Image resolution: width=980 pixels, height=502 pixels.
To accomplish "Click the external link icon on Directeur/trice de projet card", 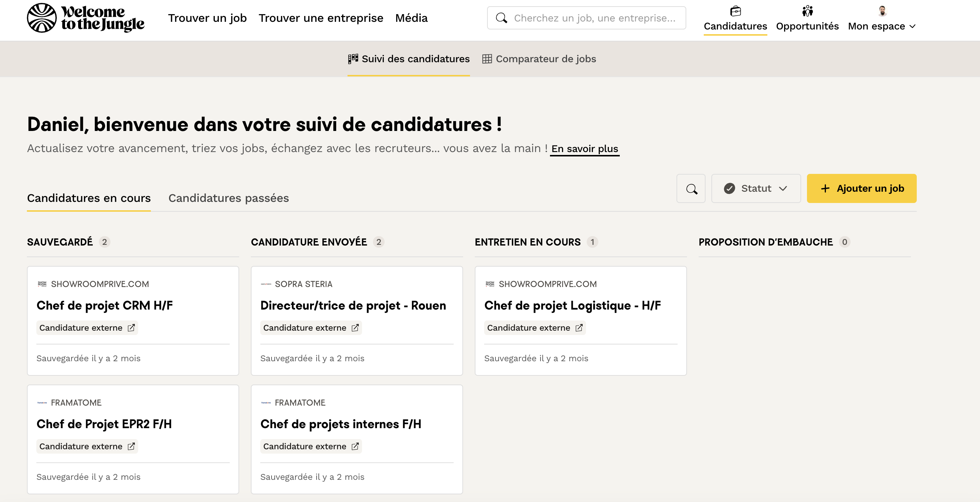I will point(355,328).
